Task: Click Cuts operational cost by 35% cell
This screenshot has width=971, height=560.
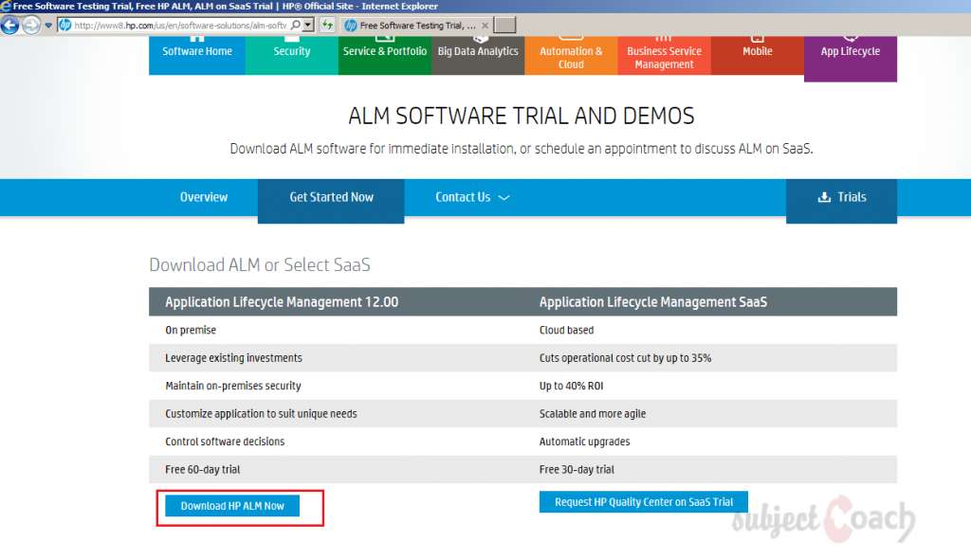Action: pos(626,358)
